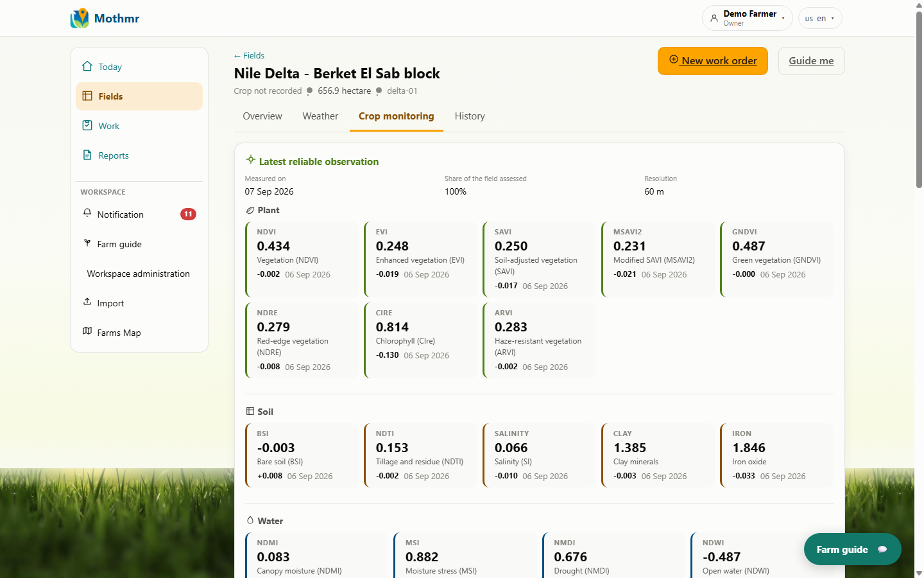This screenshot has width=924, height=578.
Task: Click the Water droplet section icon
Action: (250, 520)
